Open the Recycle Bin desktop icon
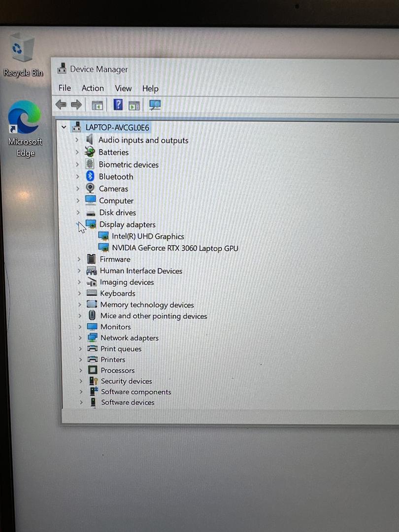 (23, 55)
